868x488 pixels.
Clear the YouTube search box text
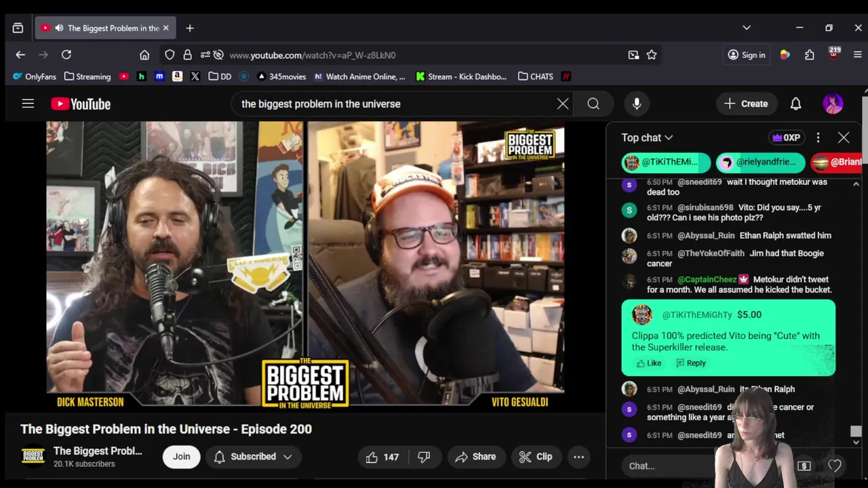click(563, 104)
